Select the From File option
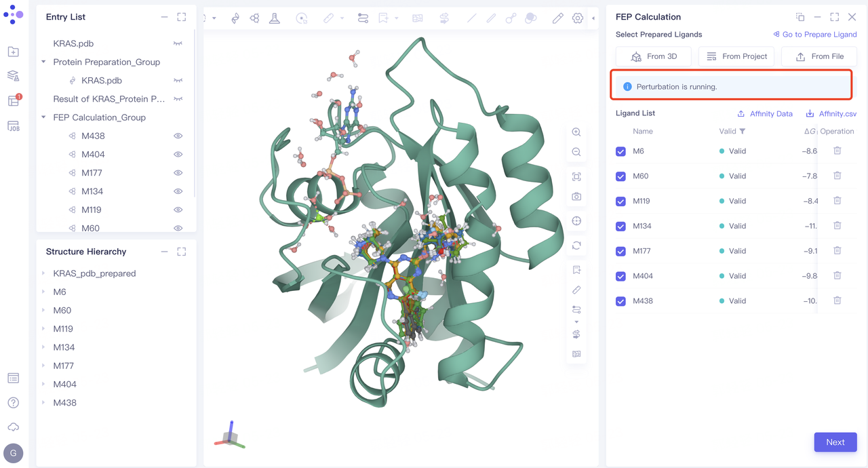Image resolution: width=868 pixels, height=468 pixels. 818,56
